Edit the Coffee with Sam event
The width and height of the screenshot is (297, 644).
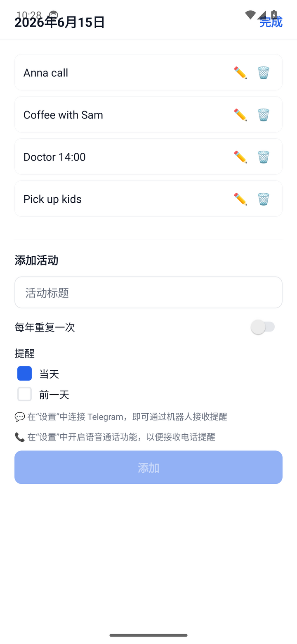pos(240,115)
